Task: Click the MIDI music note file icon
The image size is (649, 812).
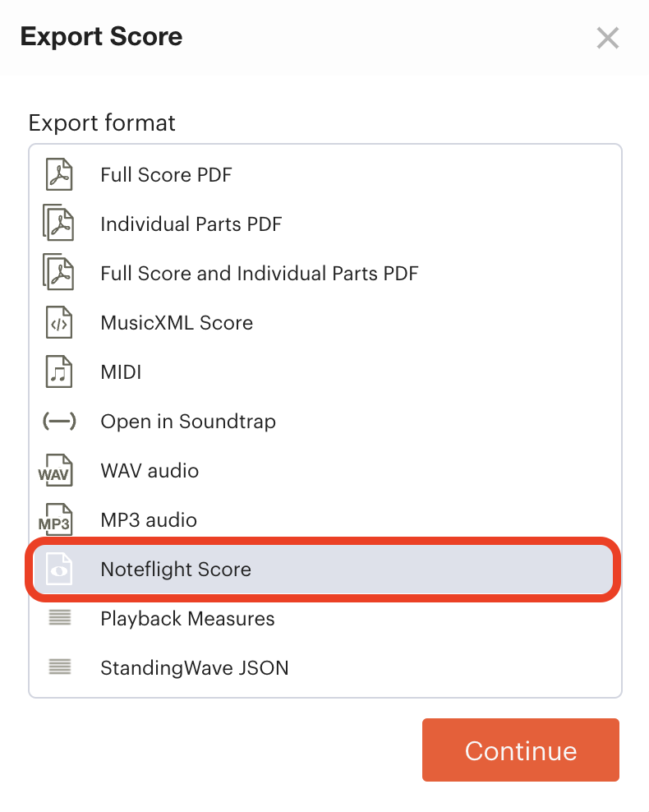Action: (59, 371)
